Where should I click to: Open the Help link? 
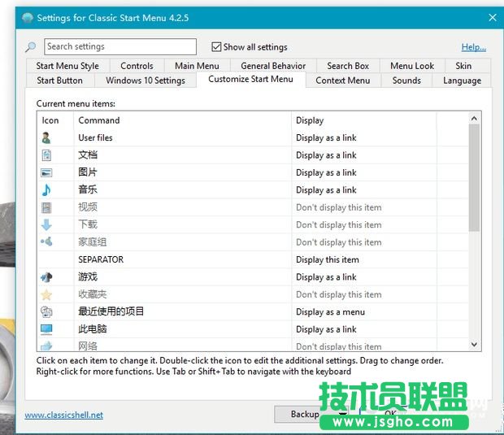pos(474,47)
